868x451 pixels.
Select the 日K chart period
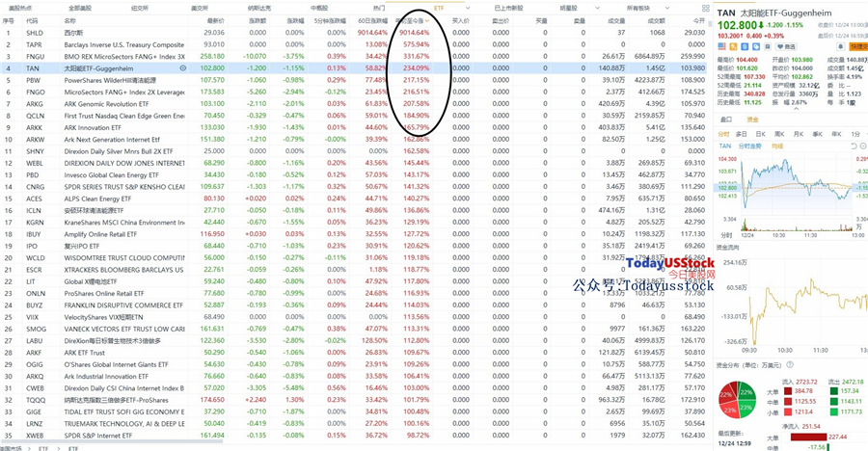coord(761,134)
